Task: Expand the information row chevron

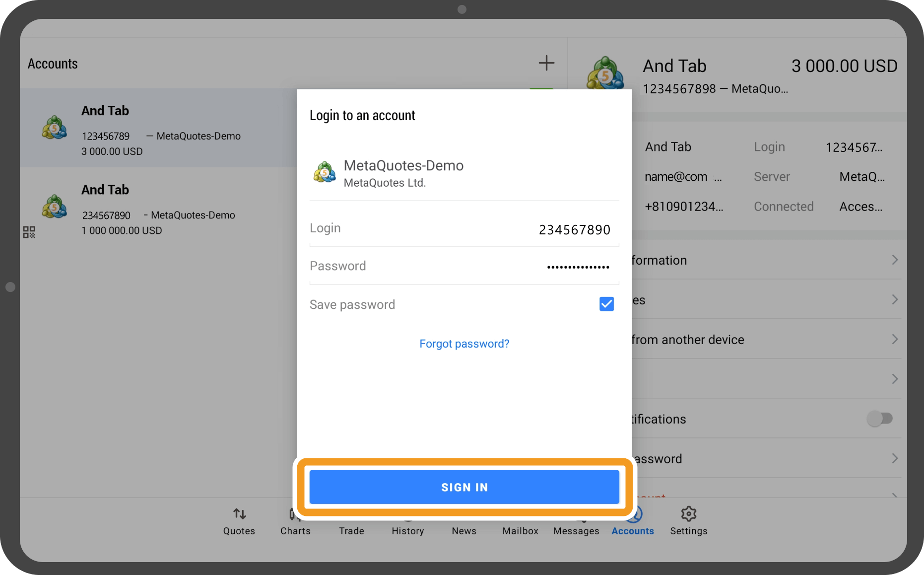Action: click(x=894, y=260)
